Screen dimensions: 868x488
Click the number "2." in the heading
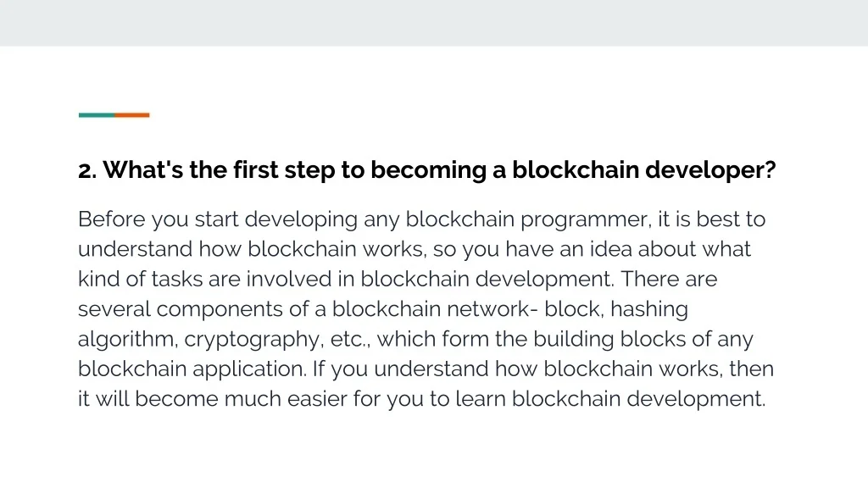[x=87, y=170]
